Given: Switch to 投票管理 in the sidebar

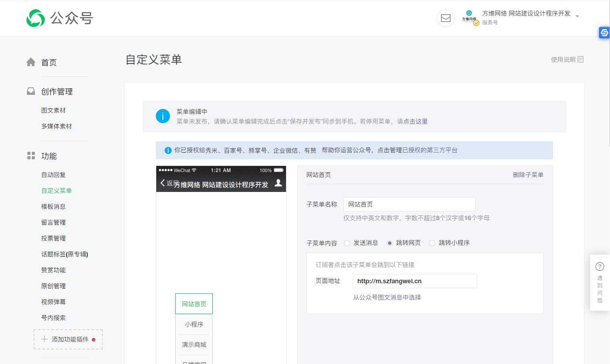Looking at the screenshot, I should pos(53,238).
